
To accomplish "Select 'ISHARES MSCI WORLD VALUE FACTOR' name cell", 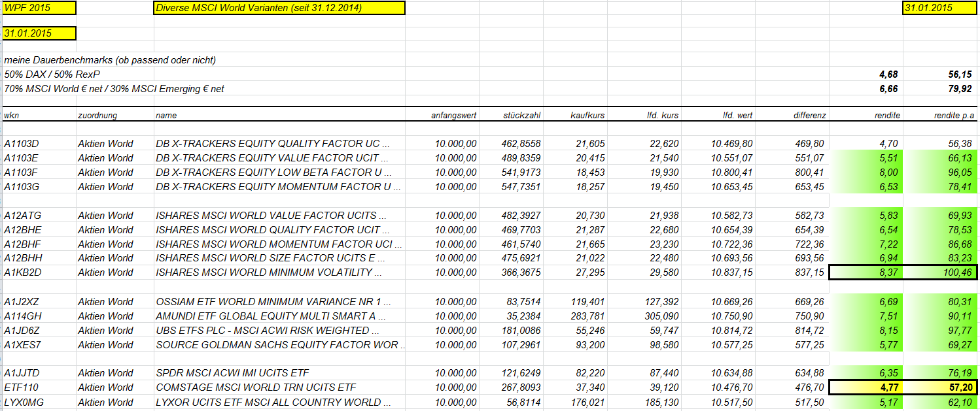I will point(271,216).
